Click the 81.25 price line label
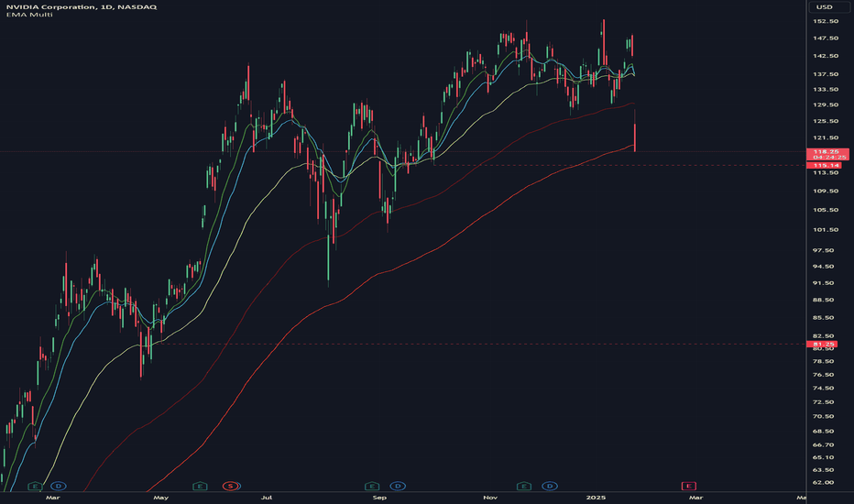This screenshot has height=504, width=854. click(824, 345)
